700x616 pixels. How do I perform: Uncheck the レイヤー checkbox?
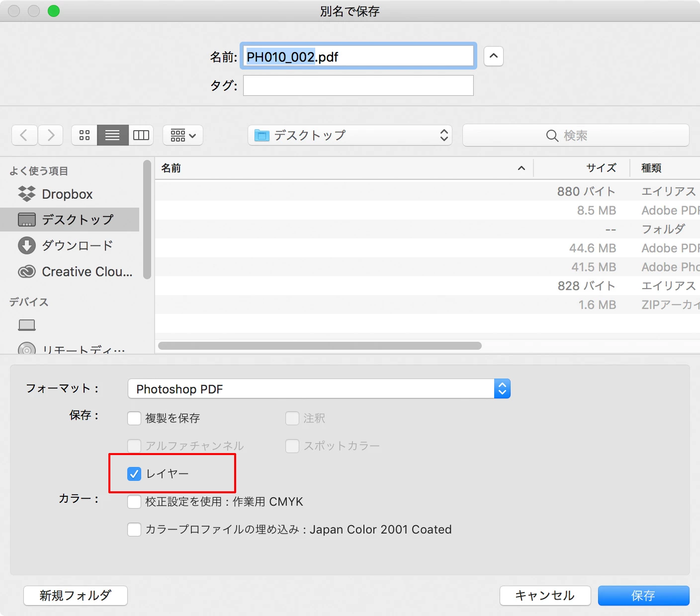pos(134,474)
